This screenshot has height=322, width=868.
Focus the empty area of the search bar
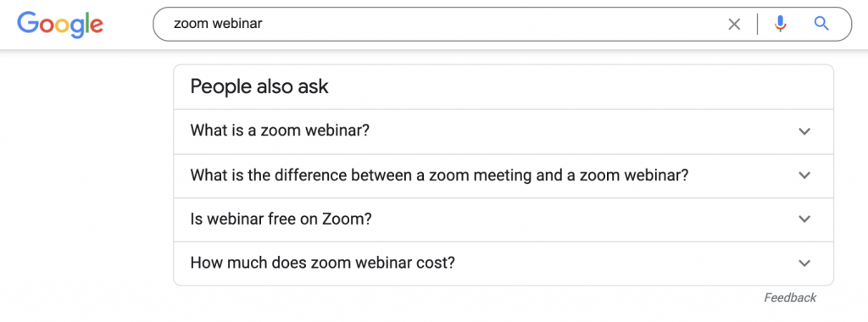click(x=492, y=24)
